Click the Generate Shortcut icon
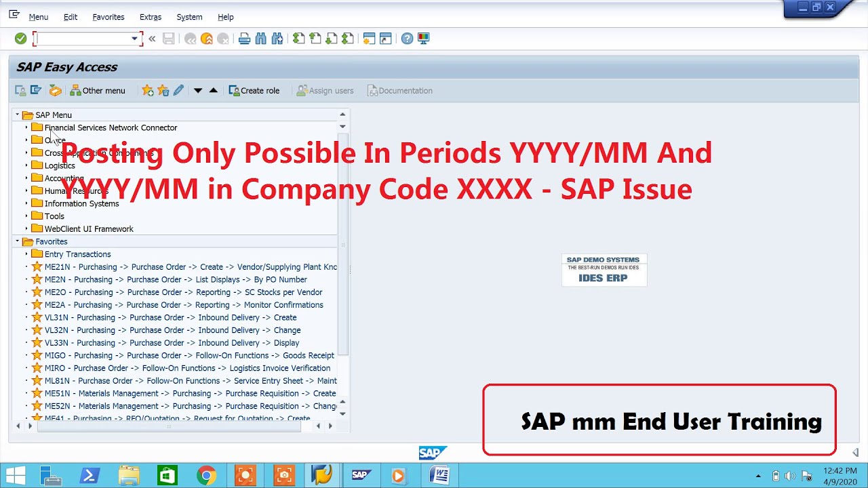Image resolution: width=868 pixels, height=488 pixels. tap(386, 39)
